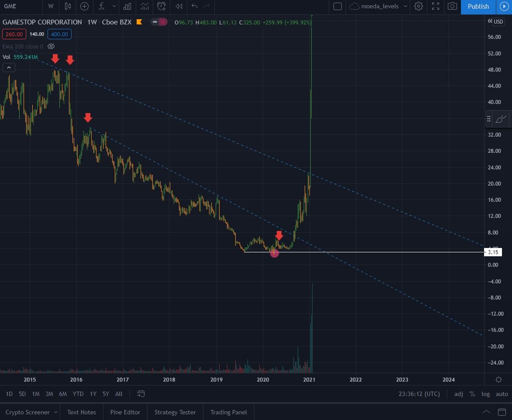
Task: Open the Crypto Screener tab
Action: click(x=27, y=412)
